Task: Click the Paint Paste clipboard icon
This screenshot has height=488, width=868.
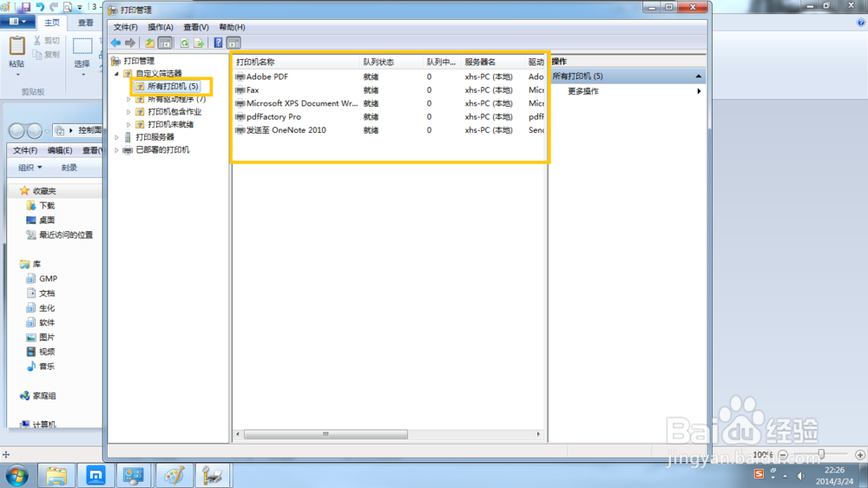Action: click(x=17, y=46)
